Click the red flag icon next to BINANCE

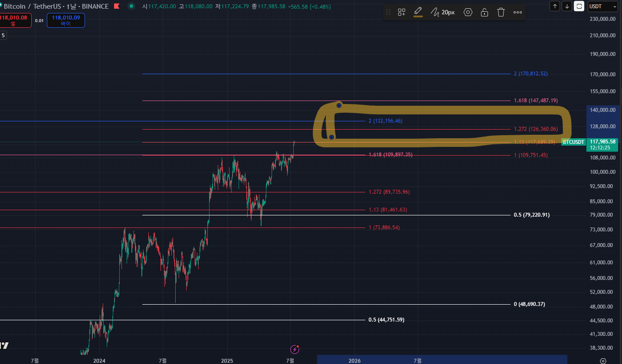point(117,6)
